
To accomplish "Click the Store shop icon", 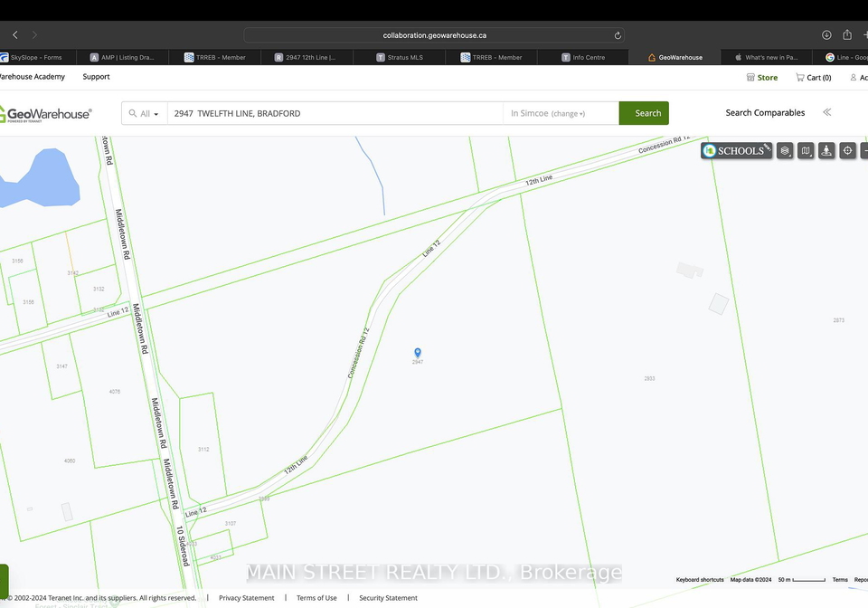I will point(750,78).
